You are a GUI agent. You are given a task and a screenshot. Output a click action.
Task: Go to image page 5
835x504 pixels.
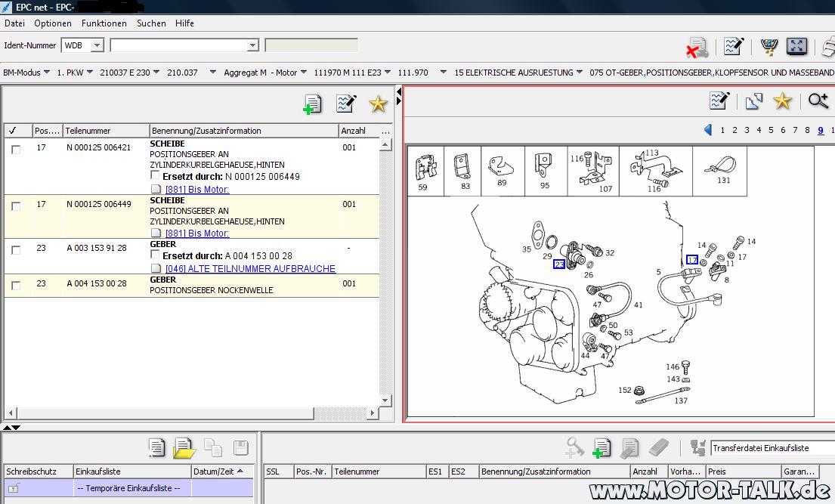[x=771, y=130]
